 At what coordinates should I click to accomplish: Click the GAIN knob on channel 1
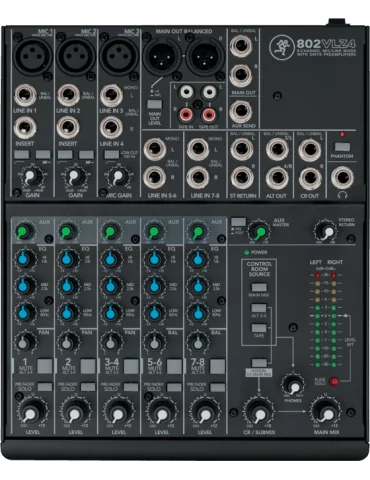(30, 176)
